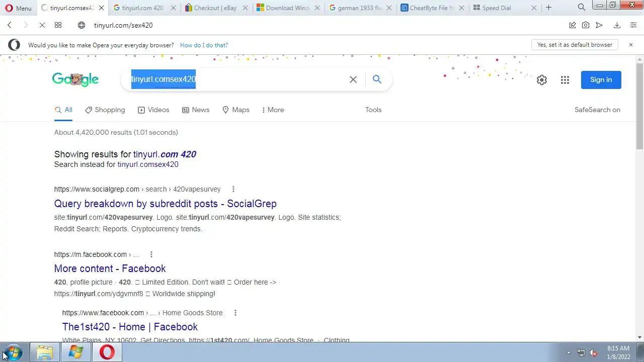The image size is (644, 362).
Task: Click the Opera taskbar icon
Action: [x=107, y=352]
